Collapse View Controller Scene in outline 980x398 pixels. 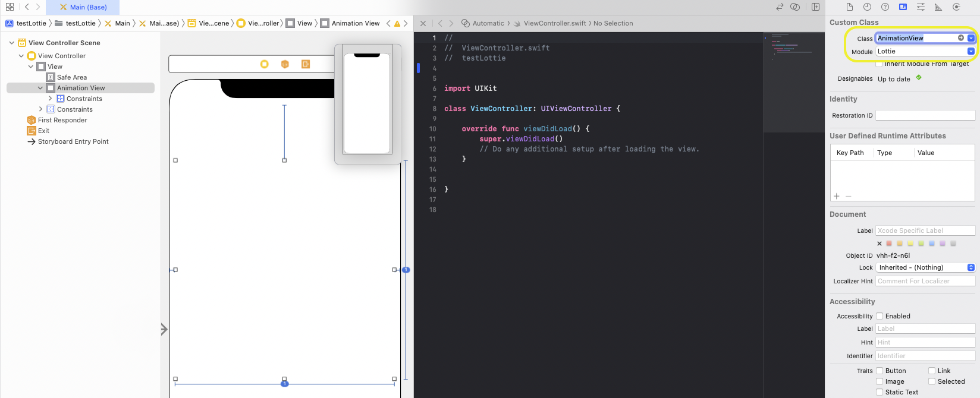pyautogui.click(x=12, y=43)
